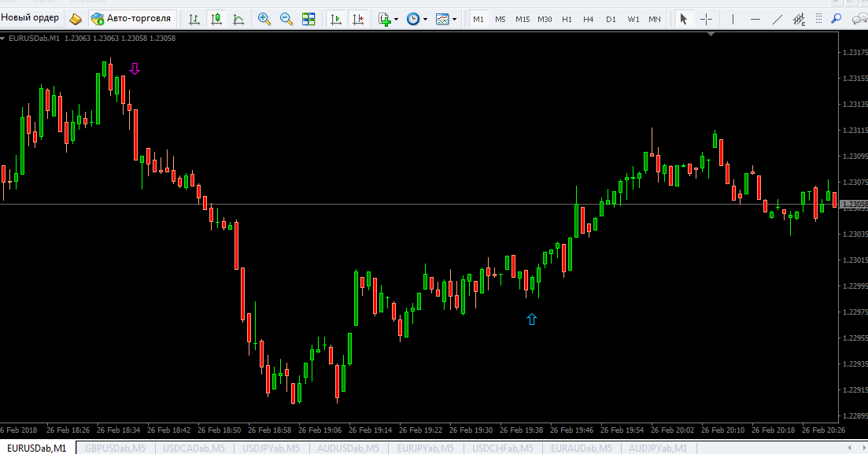This screenshot has width=868, height=454.
Task: Switch to the USDCADab,M5 chart tab
Action: point(194,448)
